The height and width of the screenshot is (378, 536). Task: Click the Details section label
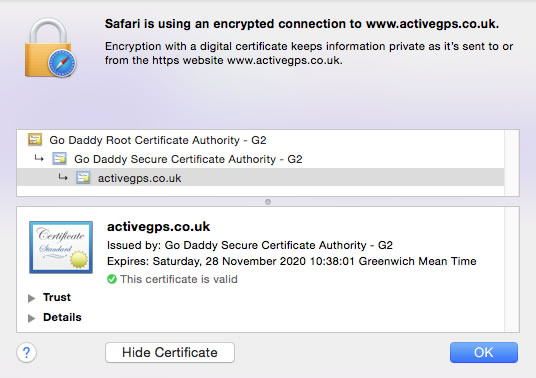[x=62, y=317]
